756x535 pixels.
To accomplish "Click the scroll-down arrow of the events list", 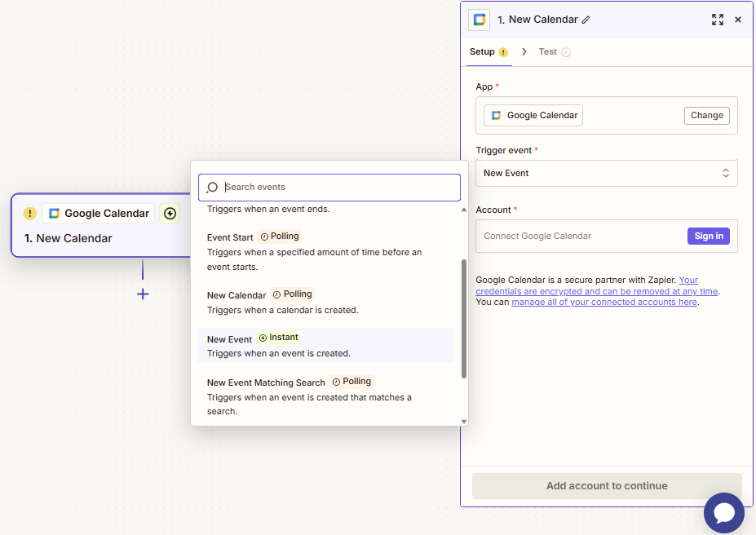I will (464, 422).
